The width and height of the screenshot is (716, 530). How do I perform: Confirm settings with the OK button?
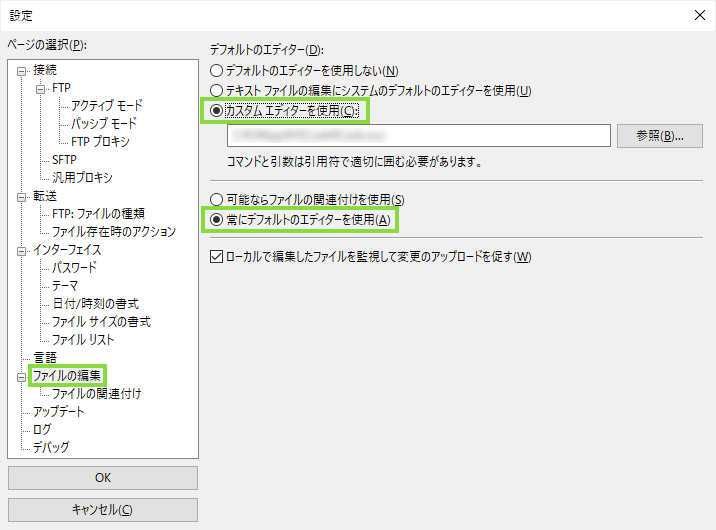pos(103,478)
